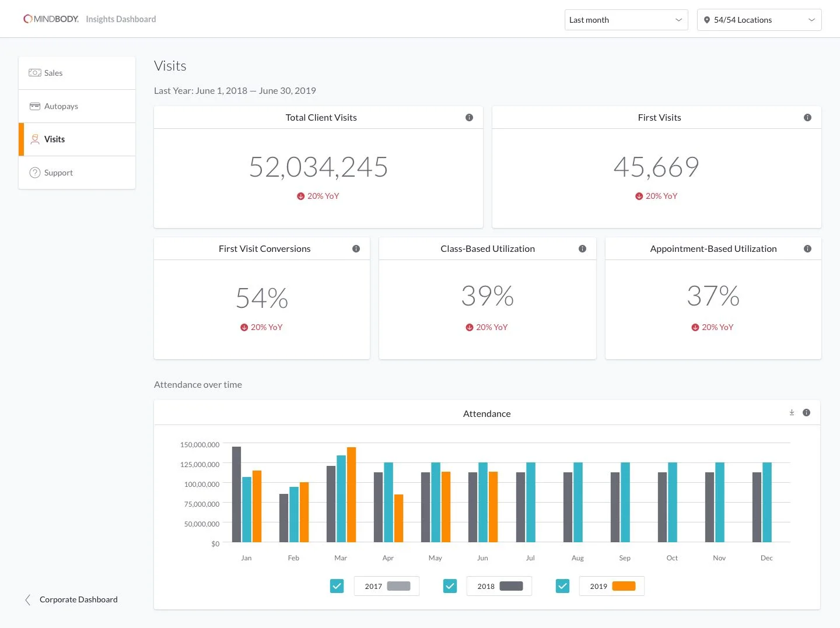Uncheck the 2019 series checkbox
Image resolution: width=840 pixels, height=628 pixels.
click(562, 586)
